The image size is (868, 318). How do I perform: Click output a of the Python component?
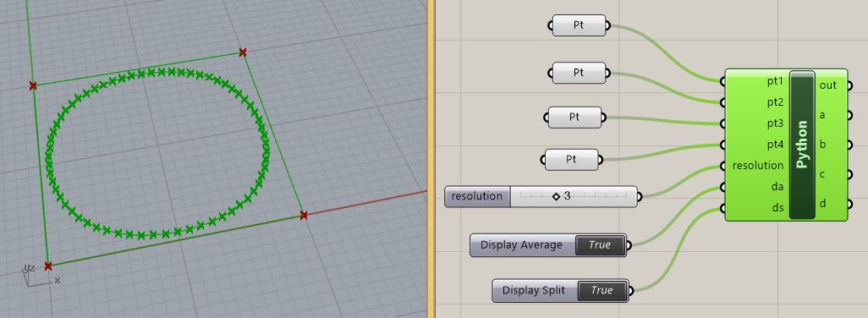coord(822,115)
